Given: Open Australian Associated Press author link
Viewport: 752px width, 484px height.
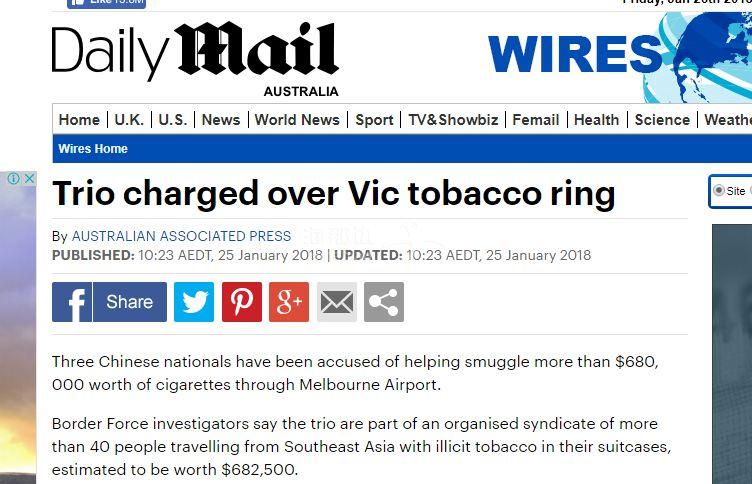Looking at the screenshot, I should [x=181, y=237].
